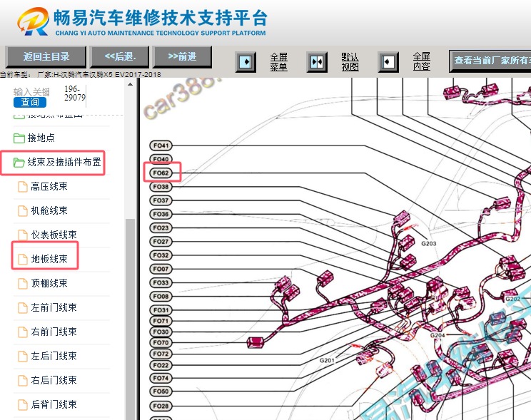Image resolution: width=531 pixels, height=420 pixels.
Task: Go forward with >>前进 button
Action: [x=182, y=56]
